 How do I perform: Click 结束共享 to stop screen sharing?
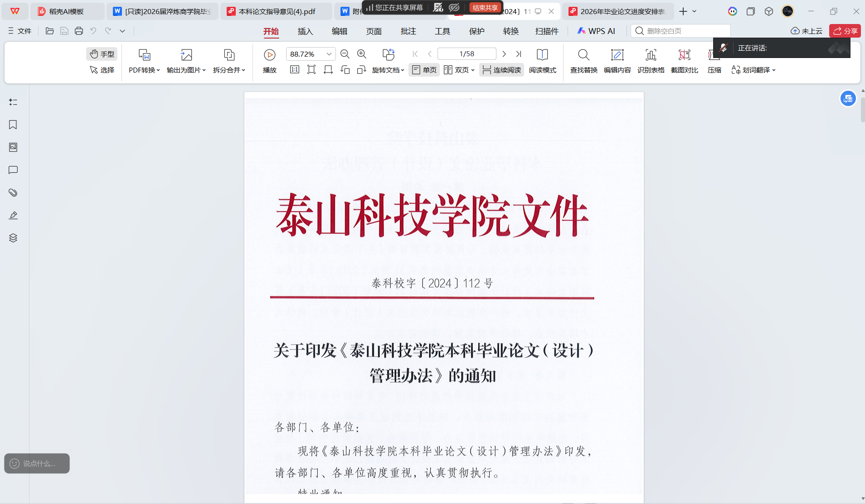485,8
